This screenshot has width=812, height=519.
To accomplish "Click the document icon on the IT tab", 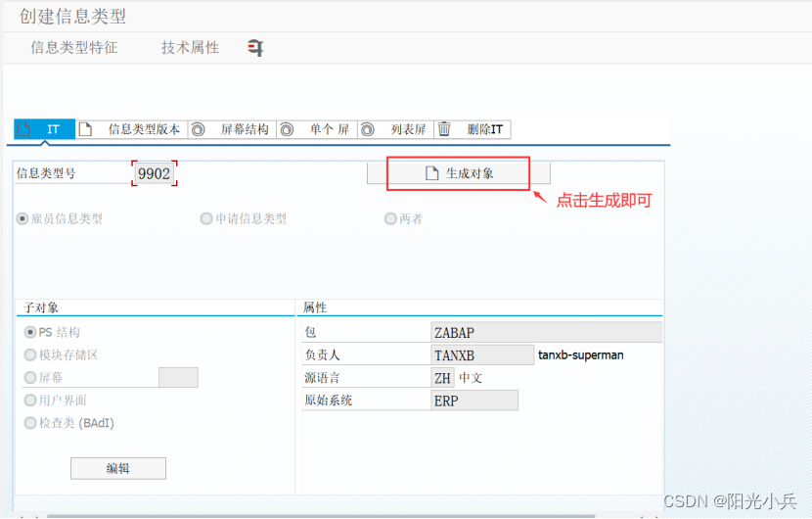I will 23,129.
